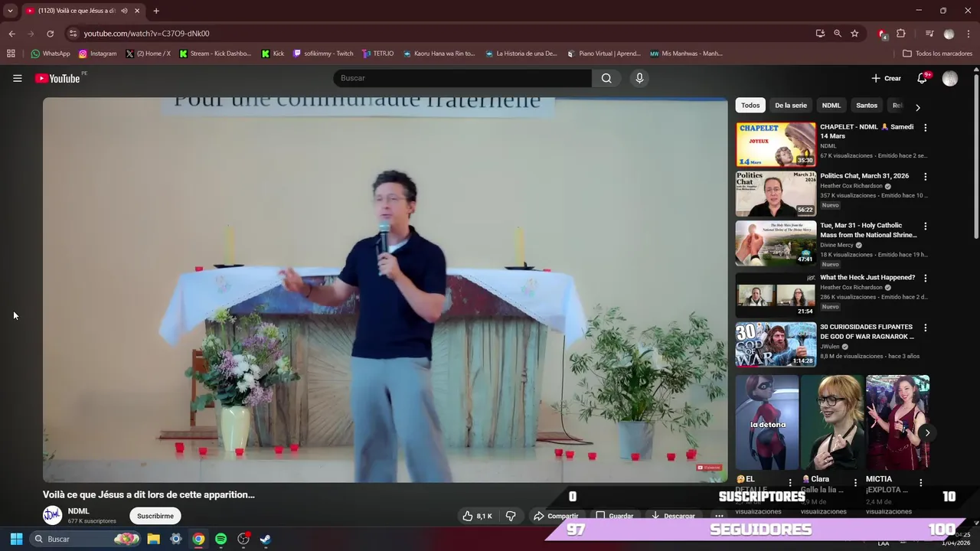This screenshot has height=551, width=980.
Task: Open YouTube notifications bell
Action: pos(923,78)
